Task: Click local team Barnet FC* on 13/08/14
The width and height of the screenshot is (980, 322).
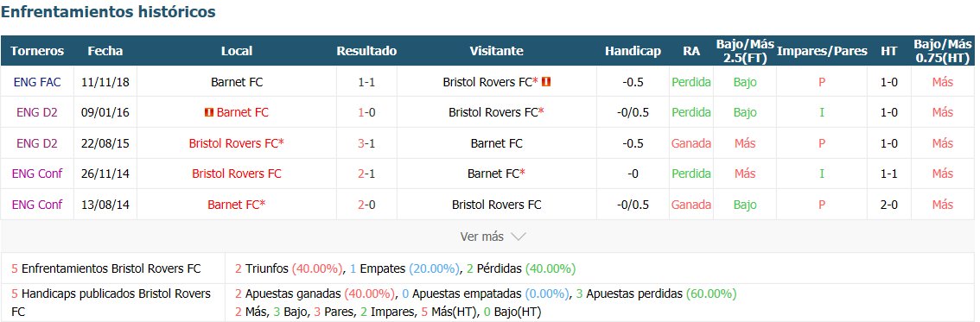Action: 236,204
